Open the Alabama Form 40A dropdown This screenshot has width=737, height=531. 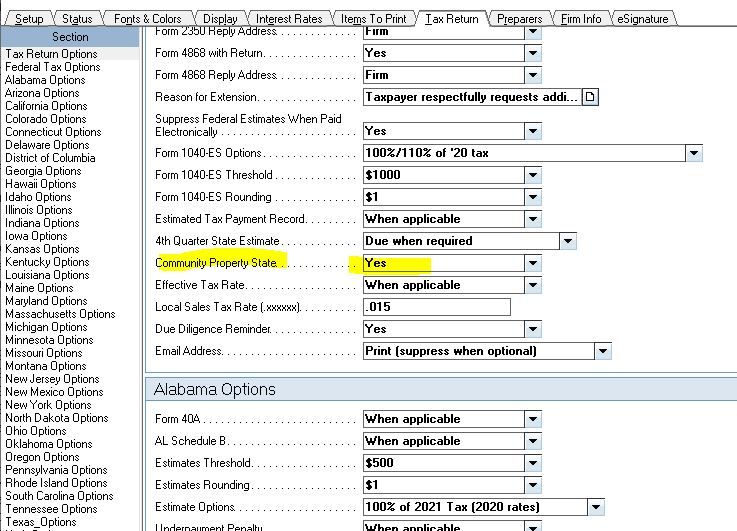pyautogui.click(x=532, y=419)
